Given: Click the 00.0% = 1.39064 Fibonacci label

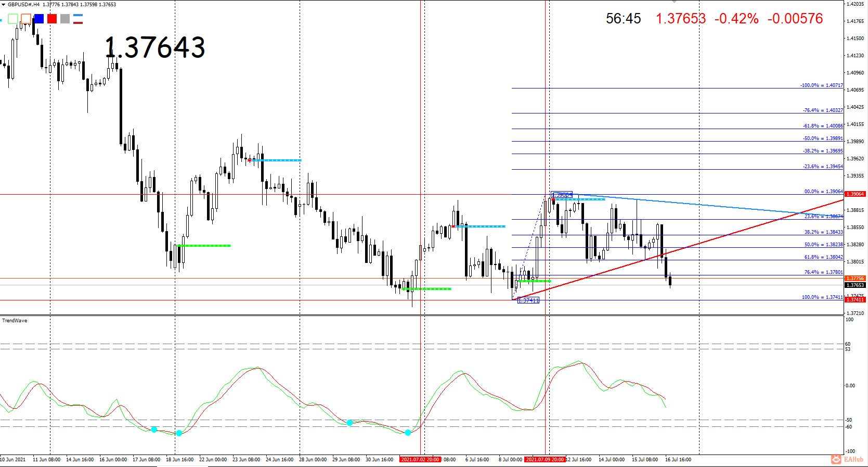Looking at the screenshot, I should coord(824,192).
